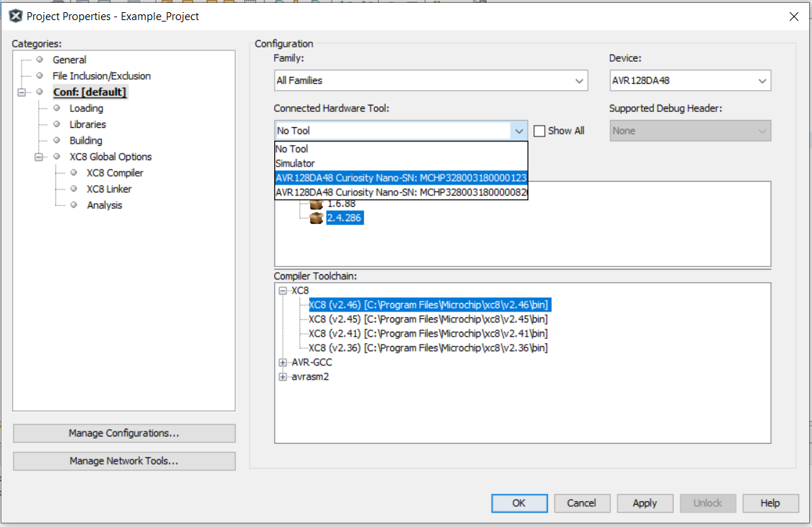Select the 2.4.286 pack version icon
Screen dimensions: 812x527
click(x=317, y=218)
